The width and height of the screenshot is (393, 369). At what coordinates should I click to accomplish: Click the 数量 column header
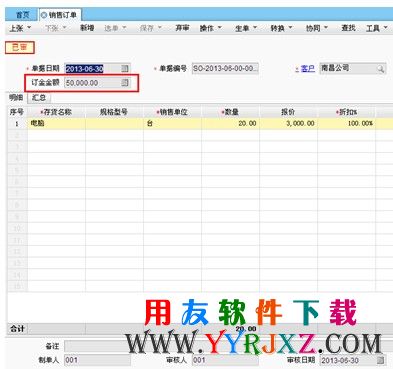tap(230, 112)
